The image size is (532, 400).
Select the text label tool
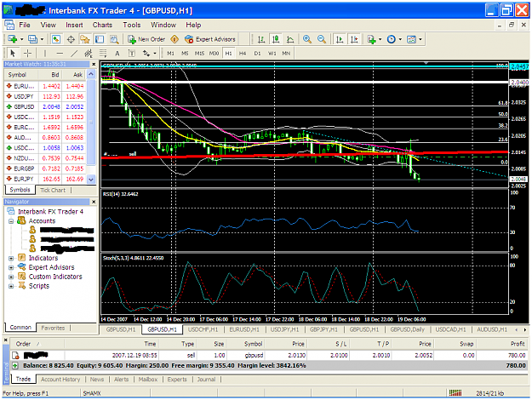tap(132, 54)
